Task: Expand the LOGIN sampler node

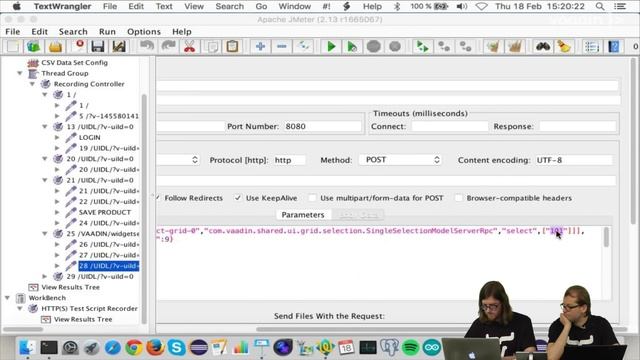Action: click(x=57, y=137)
